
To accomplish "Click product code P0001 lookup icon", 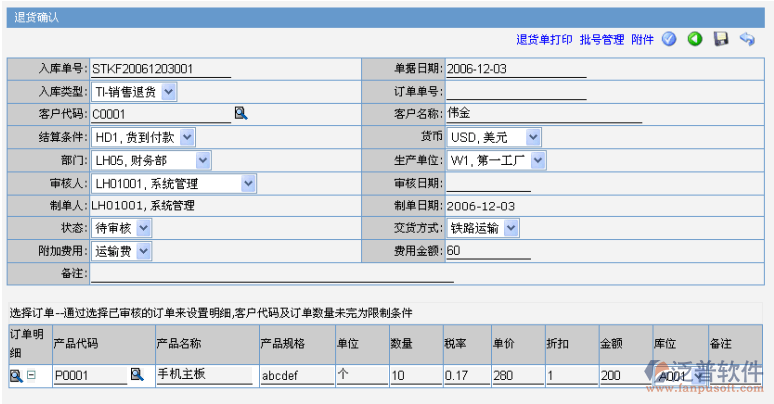I will [137, 375].
